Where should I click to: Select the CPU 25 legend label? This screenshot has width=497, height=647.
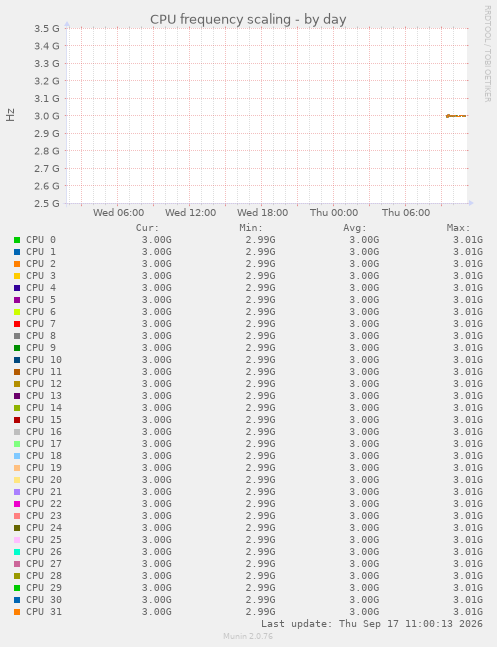(x=44, y=540)
